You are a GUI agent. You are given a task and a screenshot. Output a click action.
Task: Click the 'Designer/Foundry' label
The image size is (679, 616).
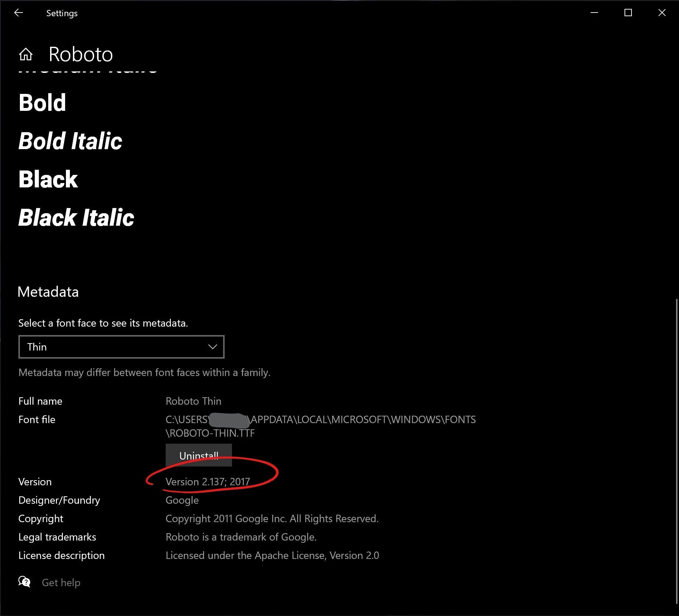(59, 500)
